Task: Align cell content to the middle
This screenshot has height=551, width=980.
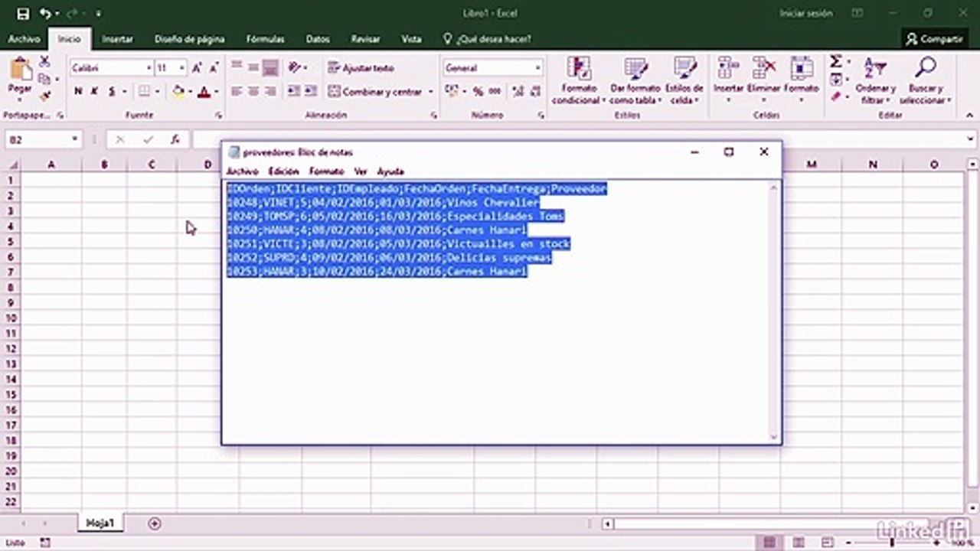Action: 253,67
